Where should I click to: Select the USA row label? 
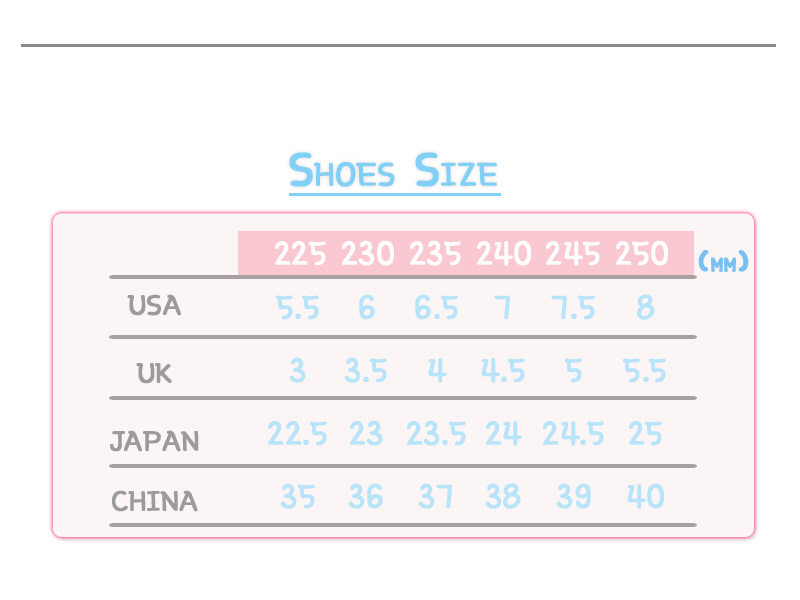click(x=154, y=306)
